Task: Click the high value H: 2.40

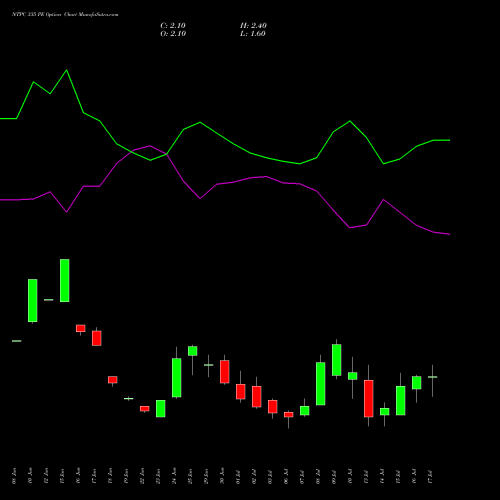Action: point(253,26)
